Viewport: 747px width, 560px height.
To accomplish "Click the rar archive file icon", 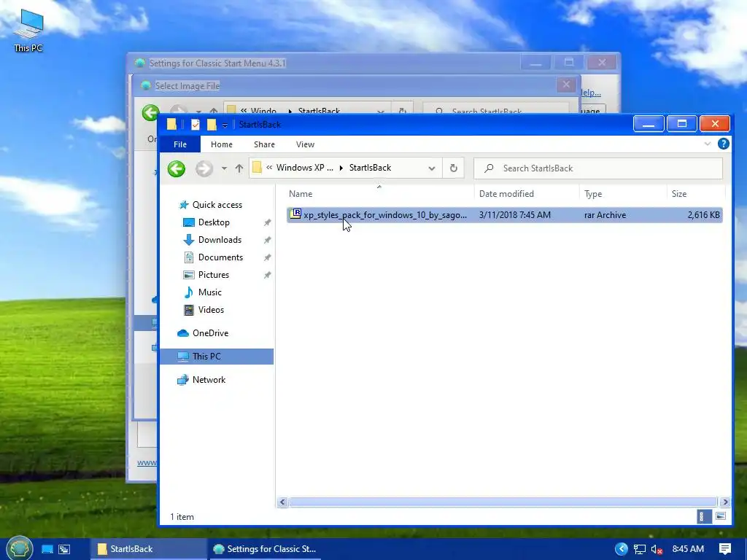I will click(x=295, y=214).
